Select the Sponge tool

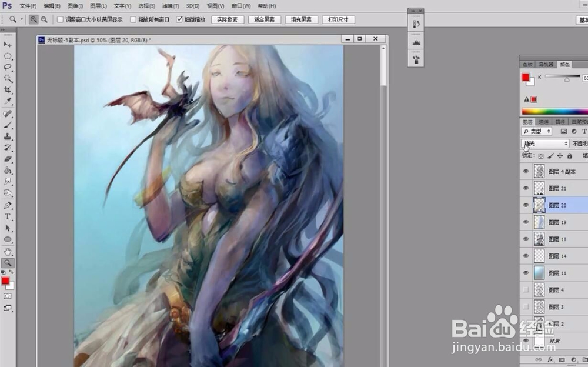(8, 193)
